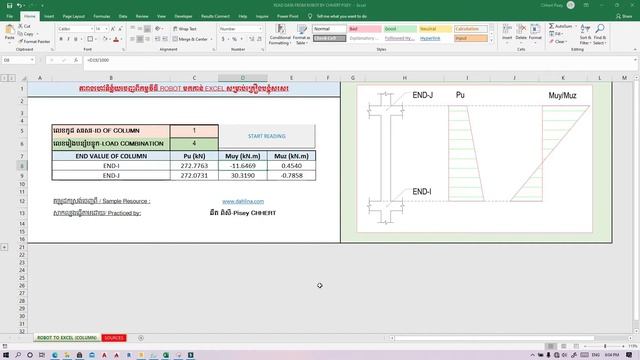The image size is (640, 360).
Task: Toggle Underline formatting
Action: click(76, 39)
